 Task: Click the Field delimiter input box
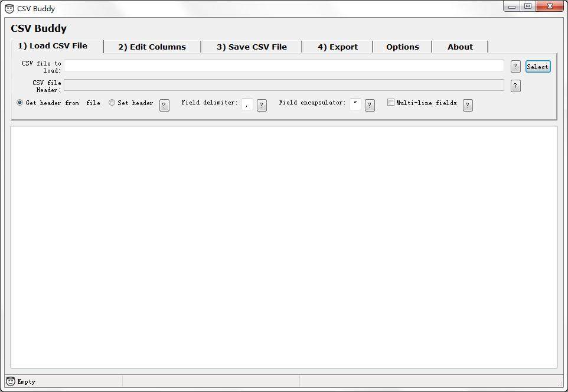(247, 104)
